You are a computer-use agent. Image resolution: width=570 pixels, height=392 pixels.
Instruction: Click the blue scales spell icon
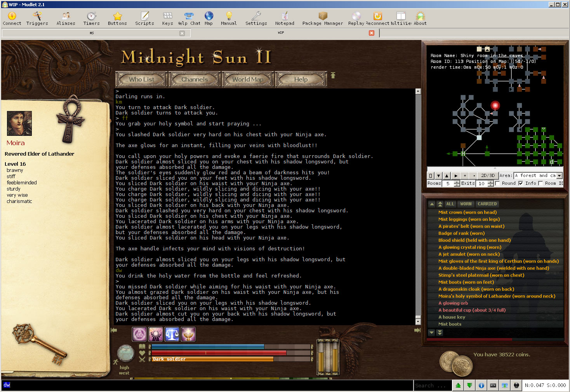click(172, 334)
